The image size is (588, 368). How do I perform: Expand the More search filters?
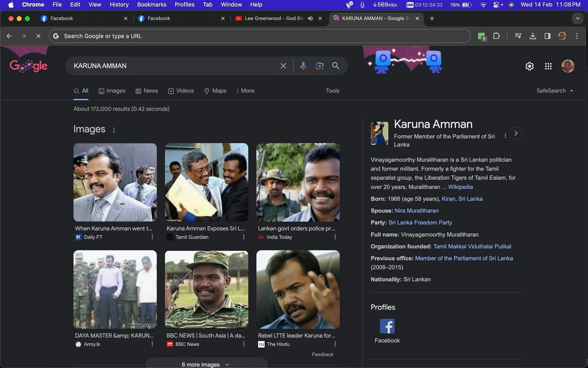[245, 91]
